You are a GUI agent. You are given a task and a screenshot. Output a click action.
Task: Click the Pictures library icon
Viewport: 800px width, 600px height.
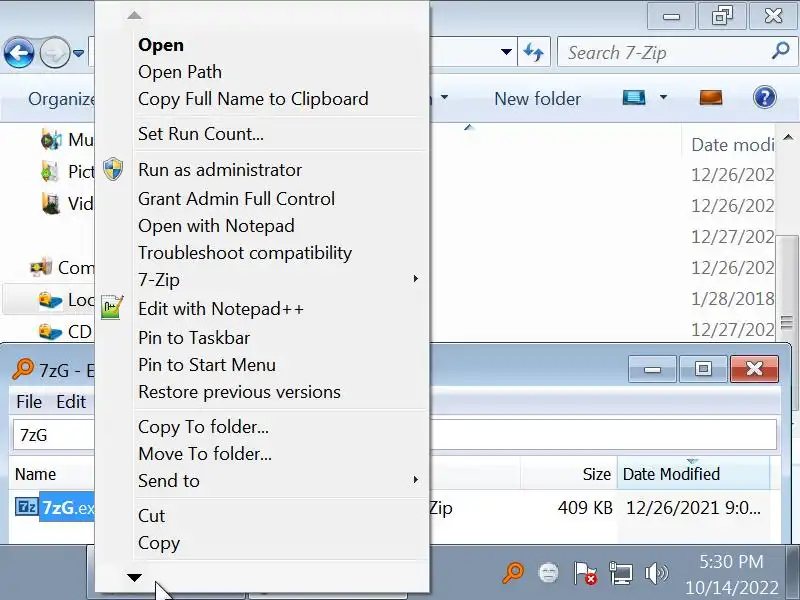click(x=50, y=171)
